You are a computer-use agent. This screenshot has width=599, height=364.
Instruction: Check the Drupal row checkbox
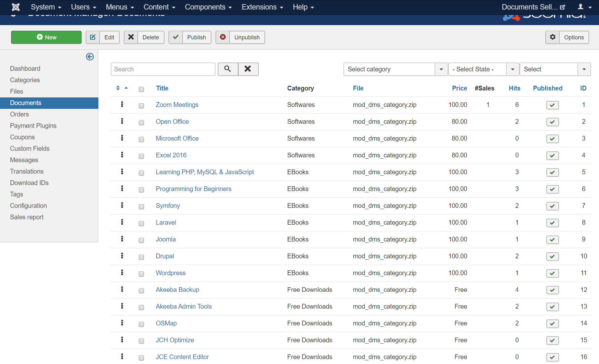(141, 257)
